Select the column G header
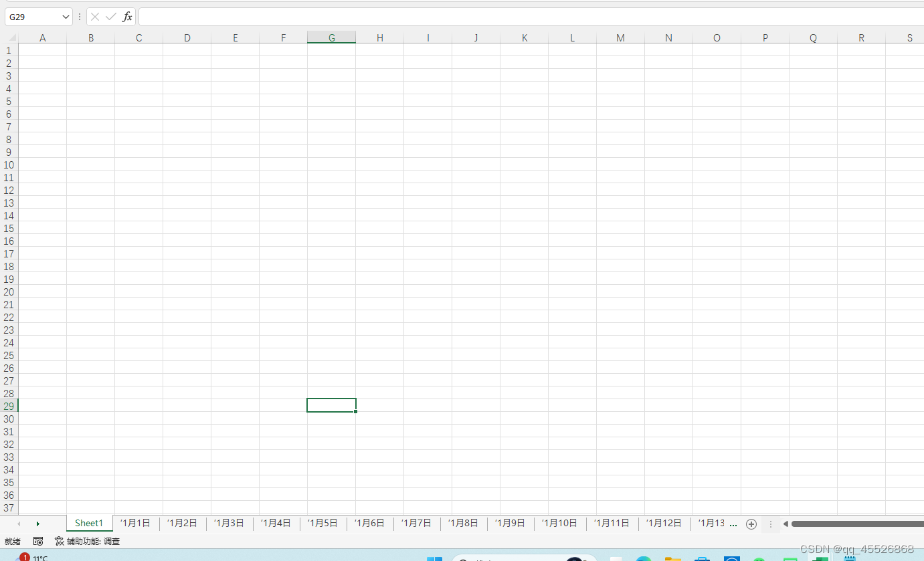The image size is (924, 561). [x=331, y=37]
